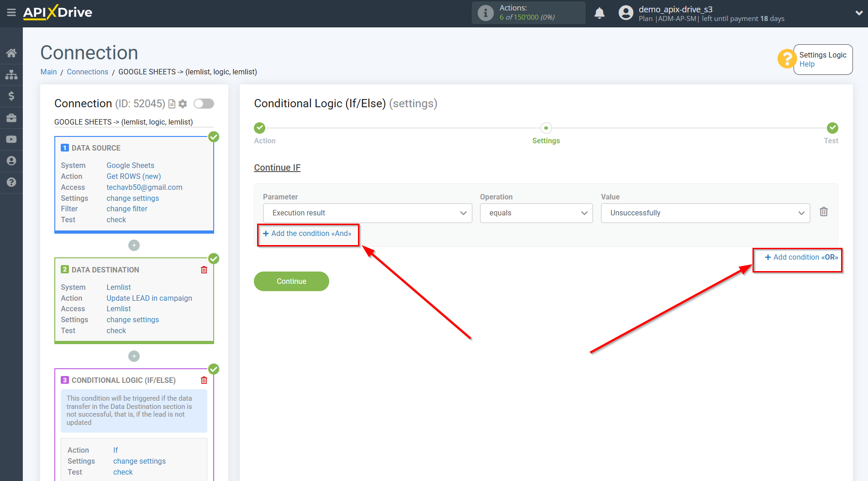Open the Operation equals dropdown
Screen dimensions: 868x481
click(x=537, y=213)
